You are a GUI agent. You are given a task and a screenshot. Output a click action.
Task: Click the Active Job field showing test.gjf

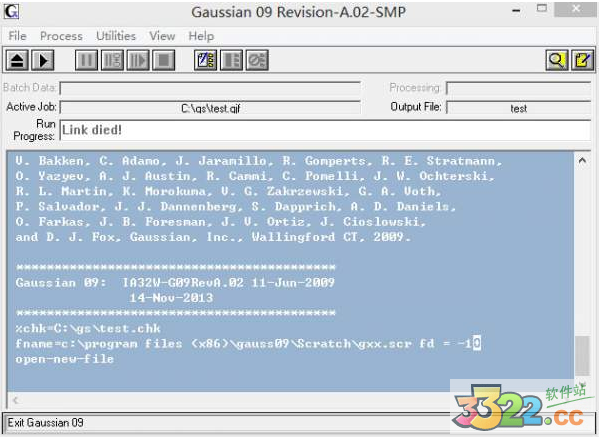click(x=210, y=108)
